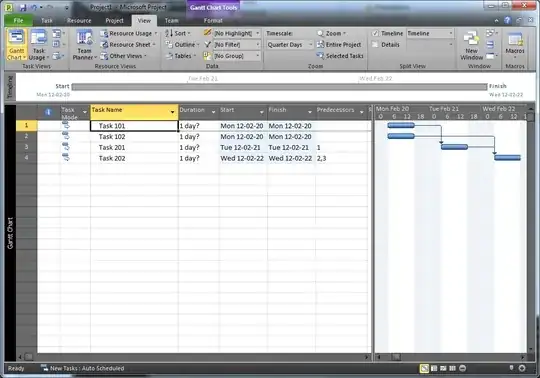This screenshot has width=540, height=378.
Task: Click the Resource Sheet view icon
Action: point(104,45)
